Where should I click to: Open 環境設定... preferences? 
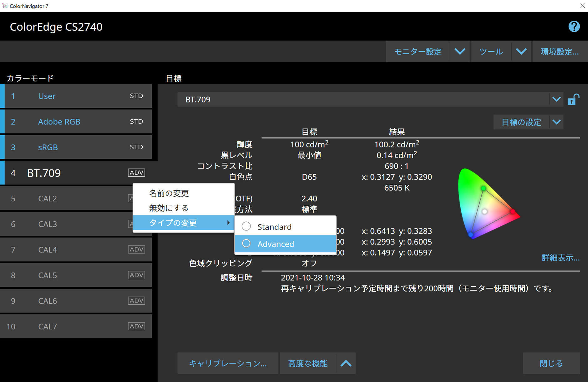560,51
